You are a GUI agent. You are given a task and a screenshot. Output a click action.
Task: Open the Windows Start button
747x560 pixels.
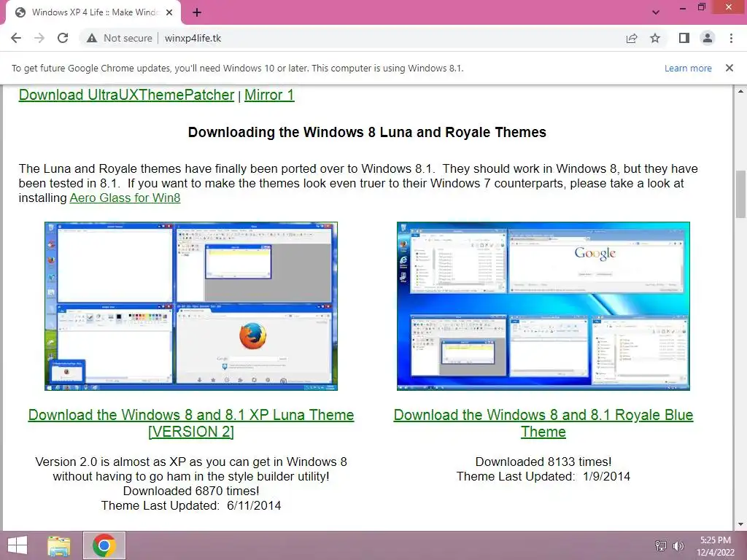point(18,545)
